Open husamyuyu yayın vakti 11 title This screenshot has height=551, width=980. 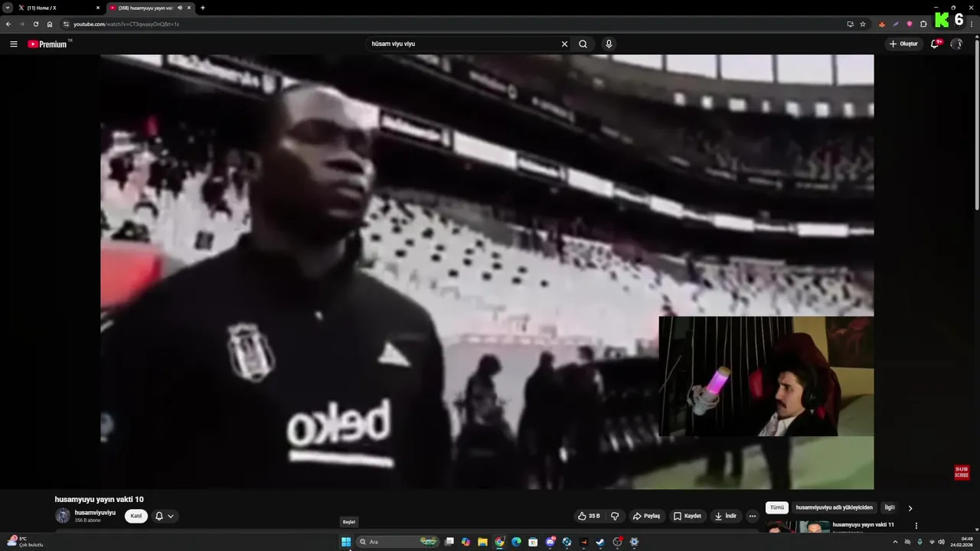coord(863,525)
